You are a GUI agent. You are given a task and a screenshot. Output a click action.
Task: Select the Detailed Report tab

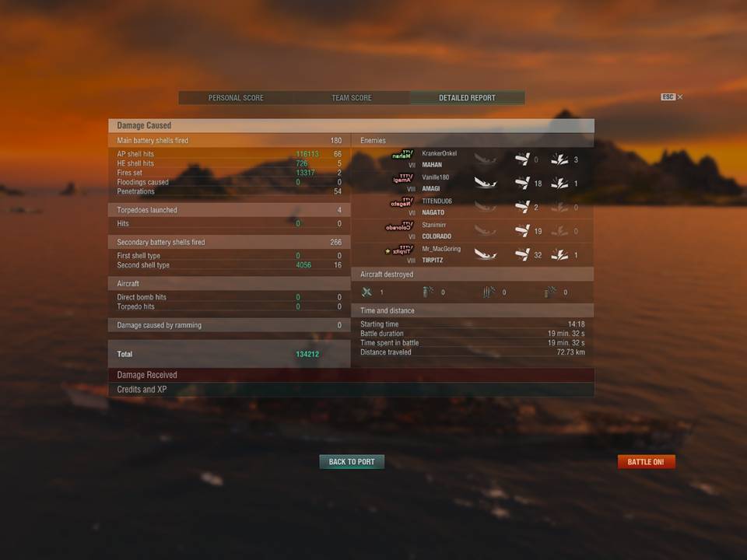[467, 98]
